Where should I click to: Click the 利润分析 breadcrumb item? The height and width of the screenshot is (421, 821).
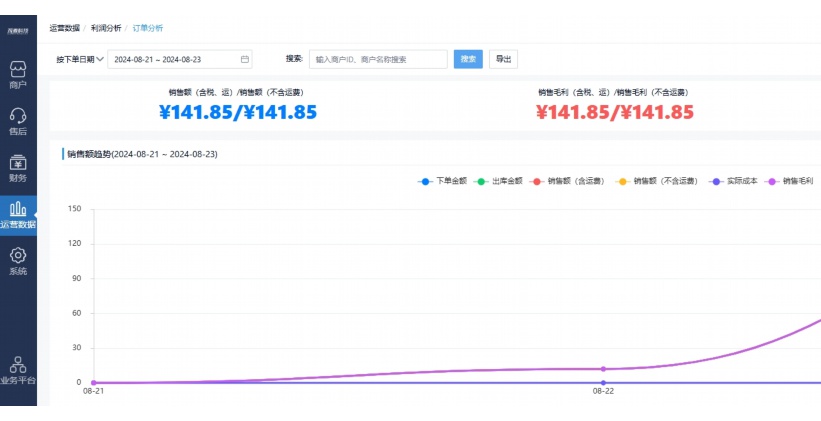[106, 28]
